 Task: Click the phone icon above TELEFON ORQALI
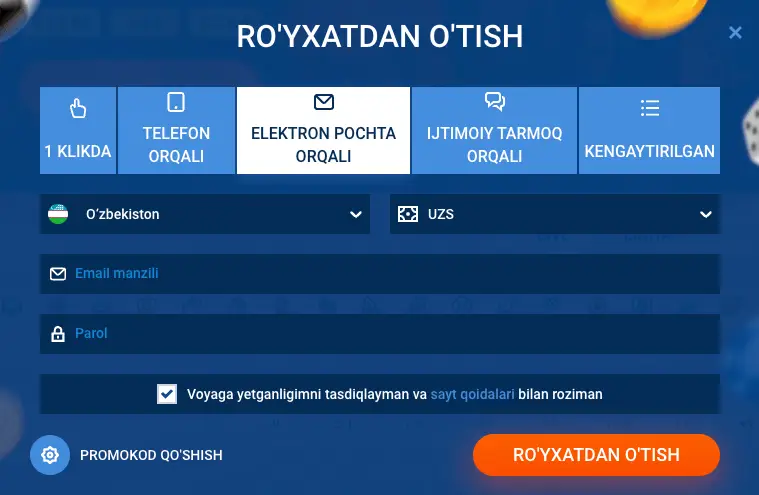tap(176, 102)
